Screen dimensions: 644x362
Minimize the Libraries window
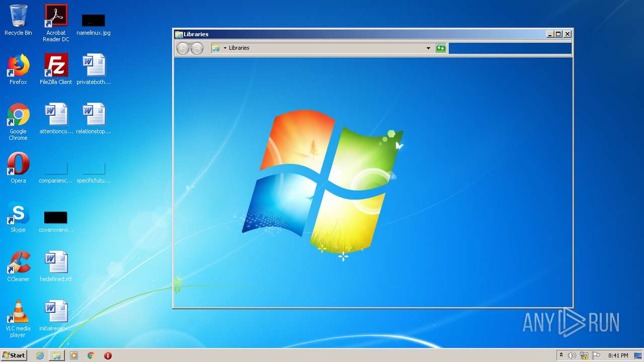point(550,34)
